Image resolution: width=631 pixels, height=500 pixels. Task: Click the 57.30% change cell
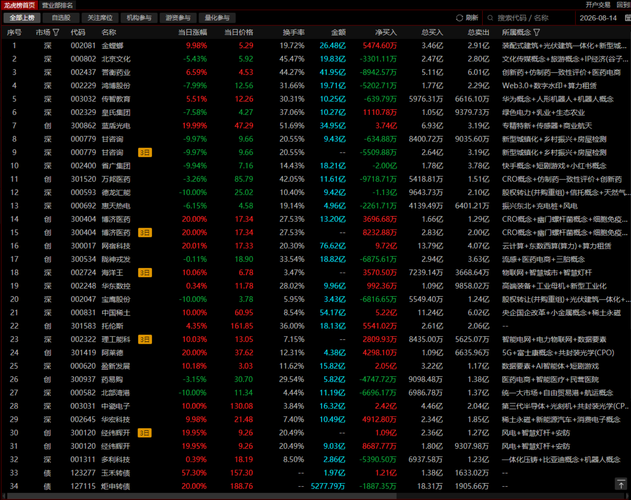point(194,473)
